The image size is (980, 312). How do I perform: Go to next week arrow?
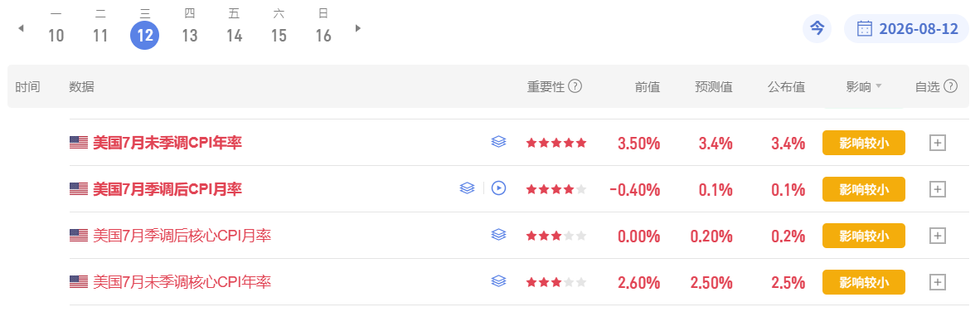click(358, 28)
